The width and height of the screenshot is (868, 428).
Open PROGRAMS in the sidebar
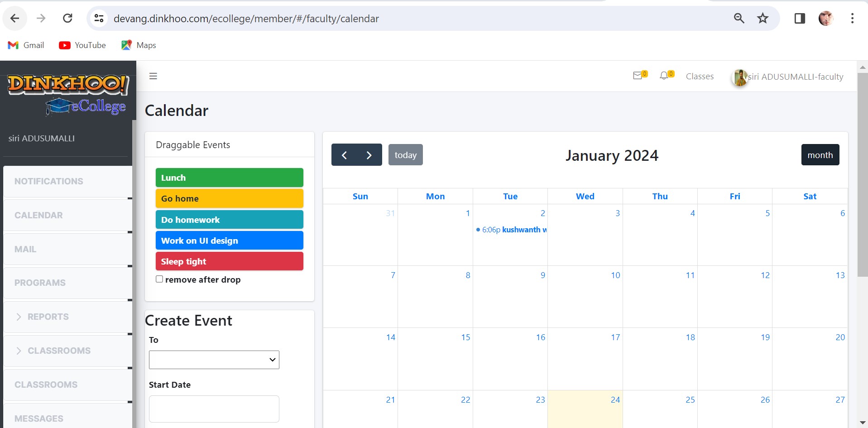[68, 283]
